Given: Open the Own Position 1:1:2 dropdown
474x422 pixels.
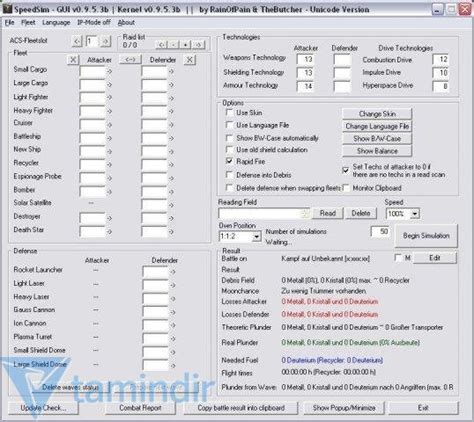Looking at the screenshot, I should (x=256, y=237).
